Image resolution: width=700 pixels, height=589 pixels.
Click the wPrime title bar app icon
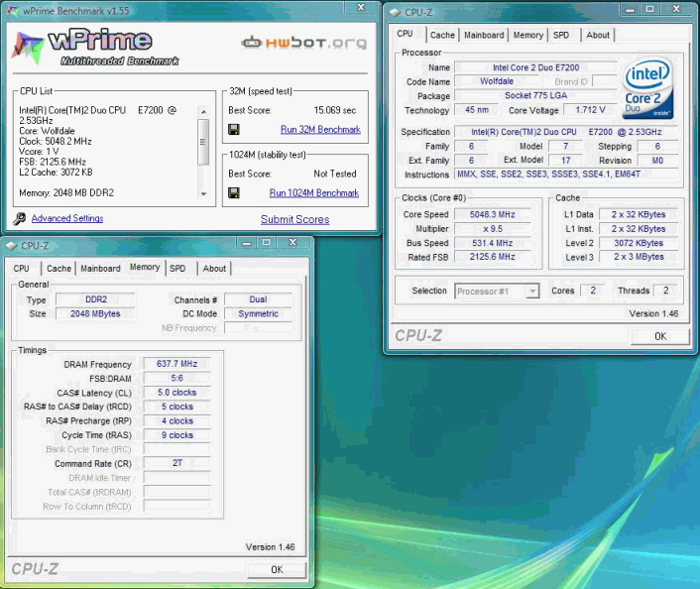pos(13,10)
